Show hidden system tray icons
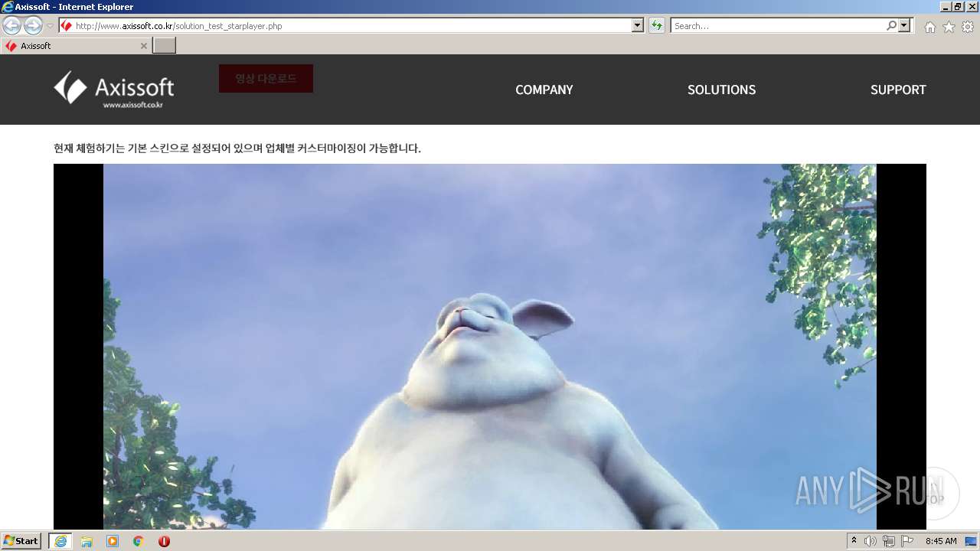Viewport: 980px width, 551px height. pyautogui.click(x=854, y=541)
